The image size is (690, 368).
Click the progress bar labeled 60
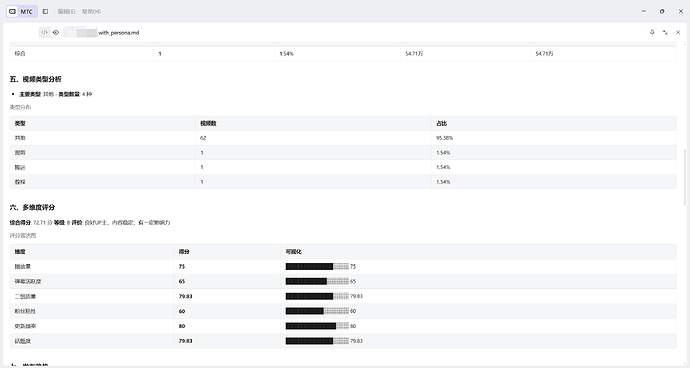317,311
